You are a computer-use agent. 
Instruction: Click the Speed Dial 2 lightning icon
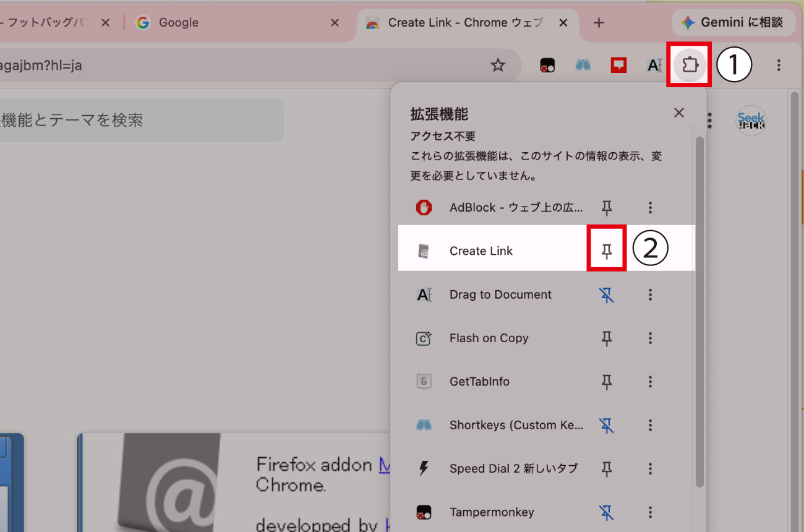pos(424,468)
